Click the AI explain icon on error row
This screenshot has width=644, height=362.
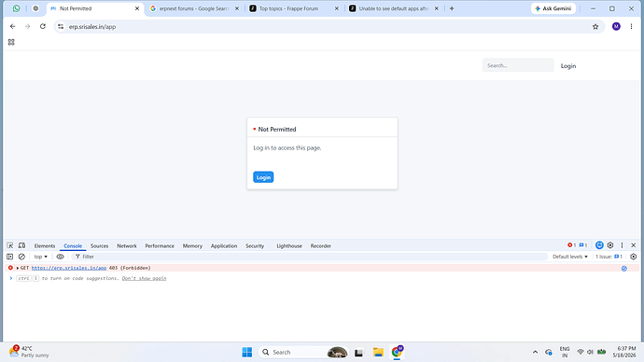click(624, 269)
